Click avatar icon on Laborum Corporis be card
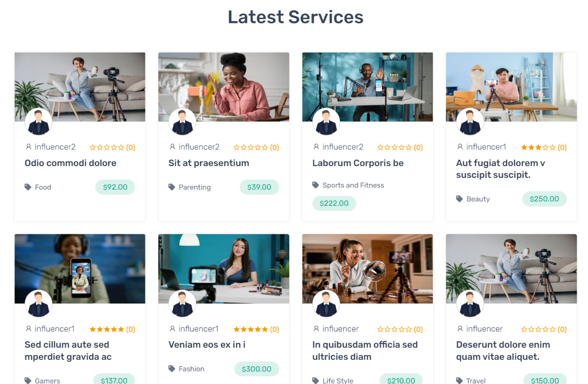The width and height of the screenshot is (588, 384). pyautogui.click(x=326, y=122)
